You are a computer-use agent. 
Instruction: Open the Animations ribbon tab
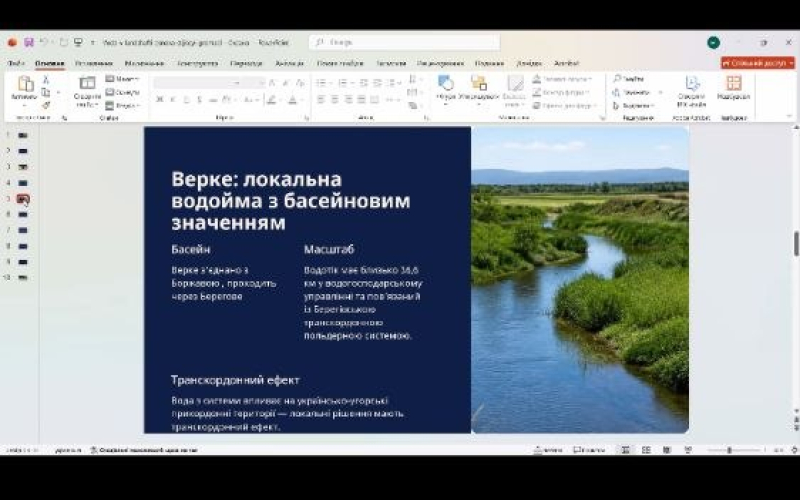[289, 63]
